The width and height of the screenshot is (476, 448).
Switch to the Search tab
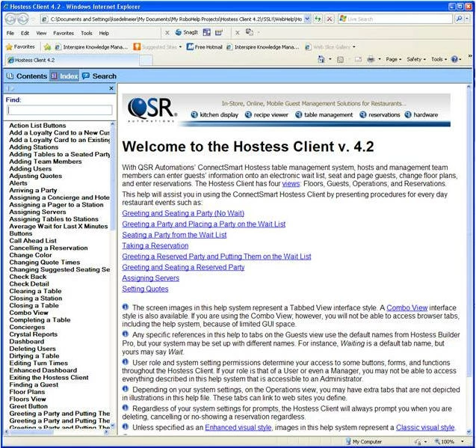click(99, 76)
